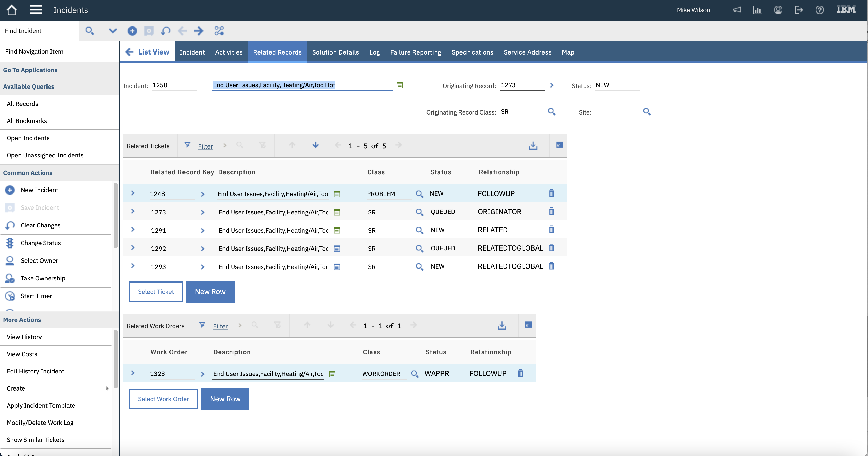The image size is (868, 456).
Task: Open the Find Incident dropdown arrow
Action: tap(113, 31)
